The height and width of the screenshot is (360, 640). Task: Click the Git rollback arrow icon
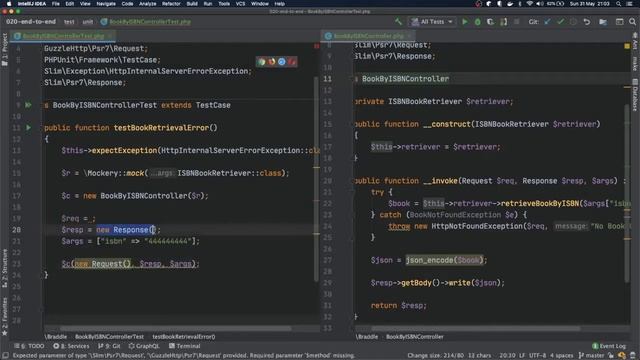click(587, 22)
